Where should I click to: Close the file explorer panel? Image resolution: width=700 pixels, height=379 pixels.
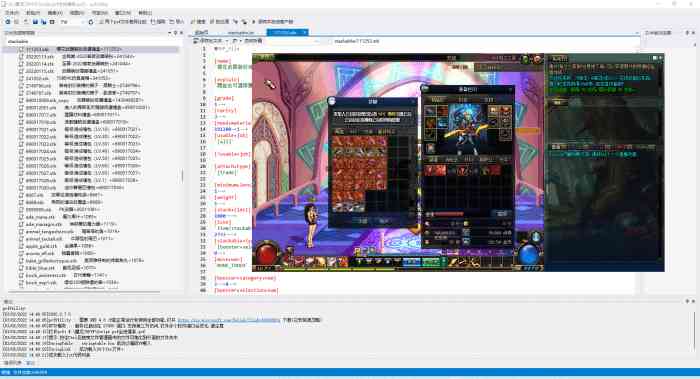click(x=181, y=33)
